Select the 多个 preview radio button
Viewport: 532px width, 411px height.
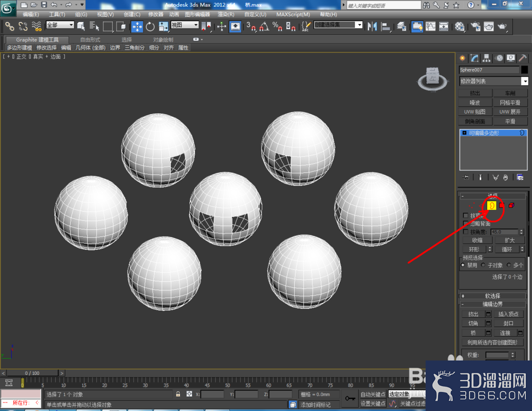pyautogui.click(x=509, y=265)
